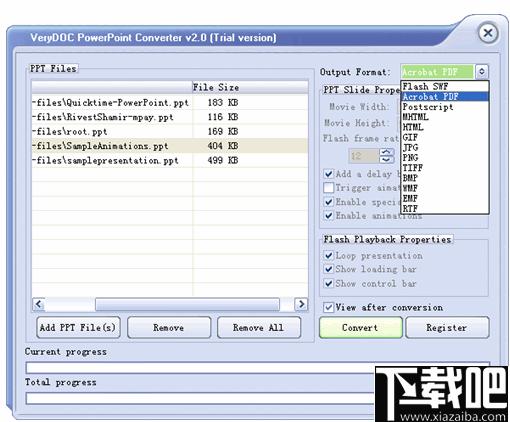Image resolution: width=510 pixels, height=422 pixels.
Task: Click the Total progress bar
Action: 200,398
